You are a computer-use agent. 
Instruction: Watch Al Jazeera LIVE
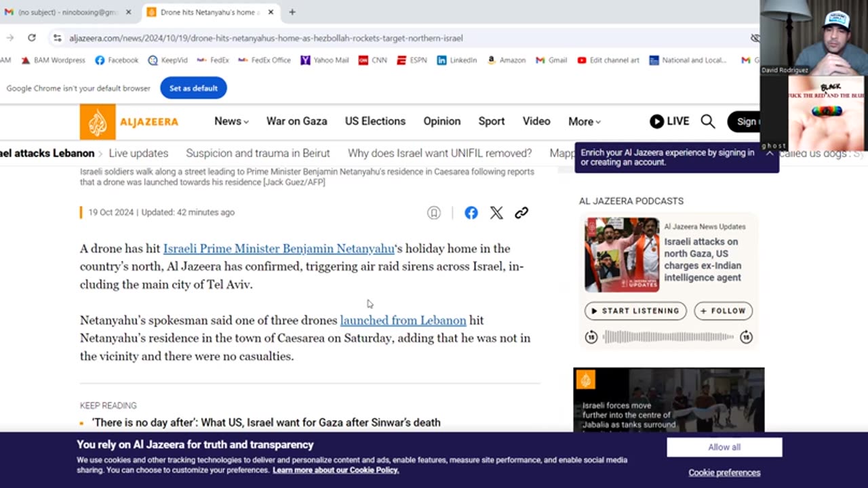pos(669,121)
